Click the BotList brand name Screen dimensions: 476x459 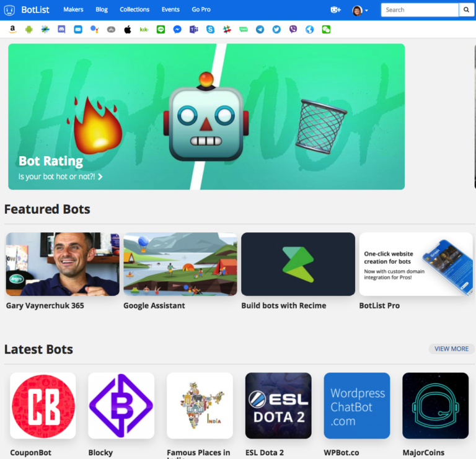[35, 10]
